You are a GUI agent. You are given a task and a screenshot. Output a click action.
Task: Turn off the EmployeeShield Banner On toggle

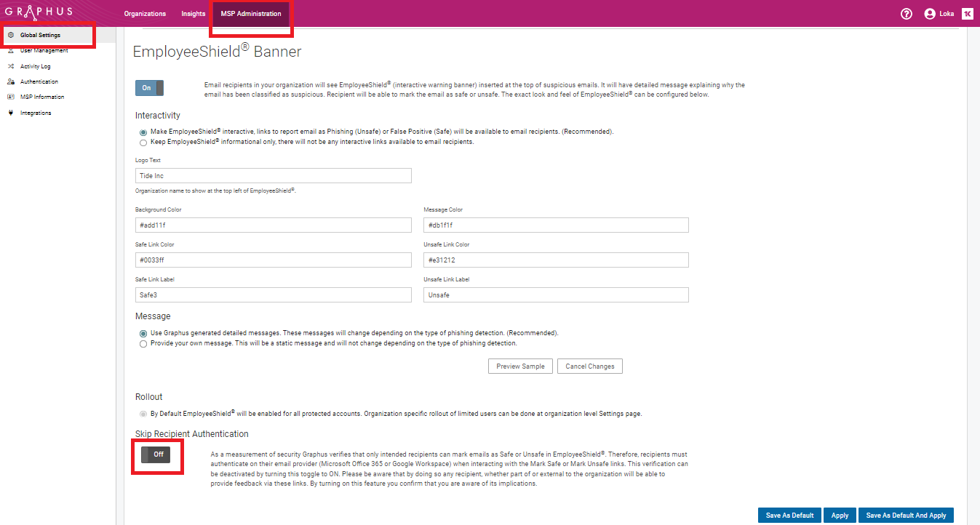pyautogui.click(x=150, y=88)
